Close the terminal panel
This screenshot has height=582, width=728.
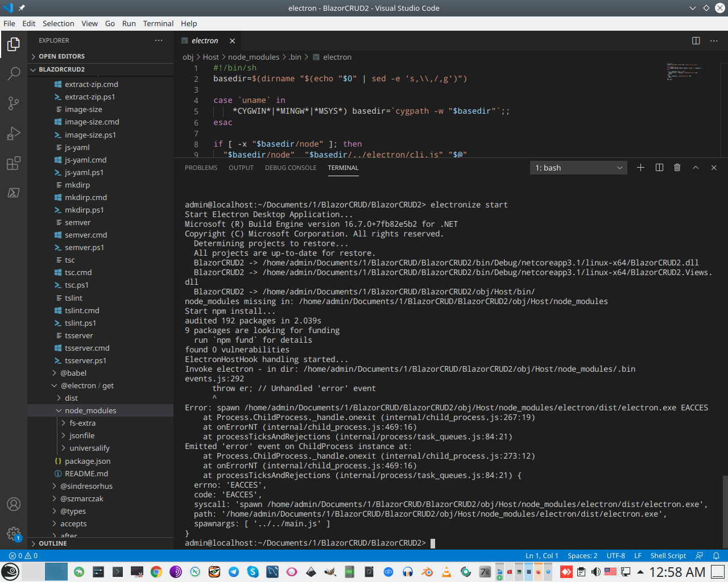coord(714,168)
